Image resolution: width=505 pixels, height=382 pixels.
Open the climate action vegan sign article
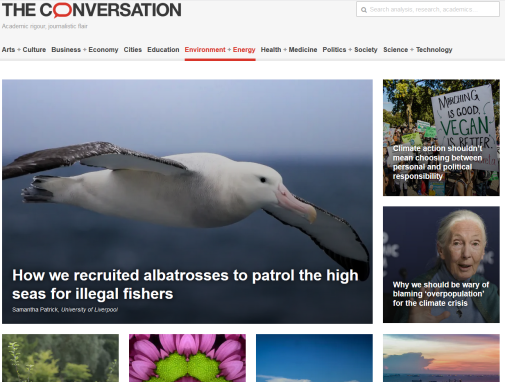441,137
